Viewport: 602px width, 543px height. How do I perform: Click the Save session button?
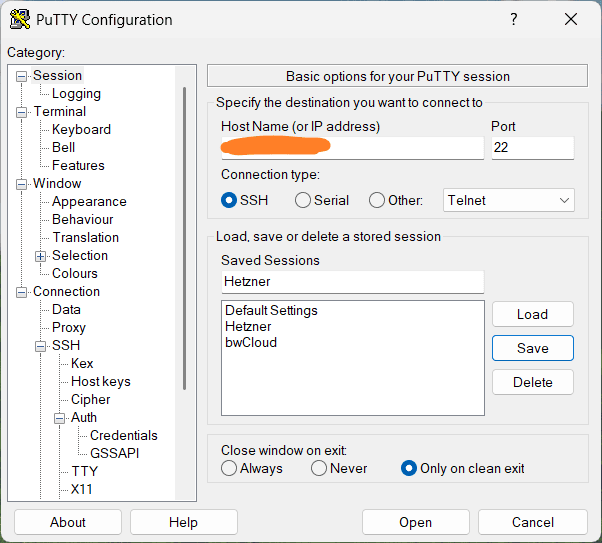(533, 348)
